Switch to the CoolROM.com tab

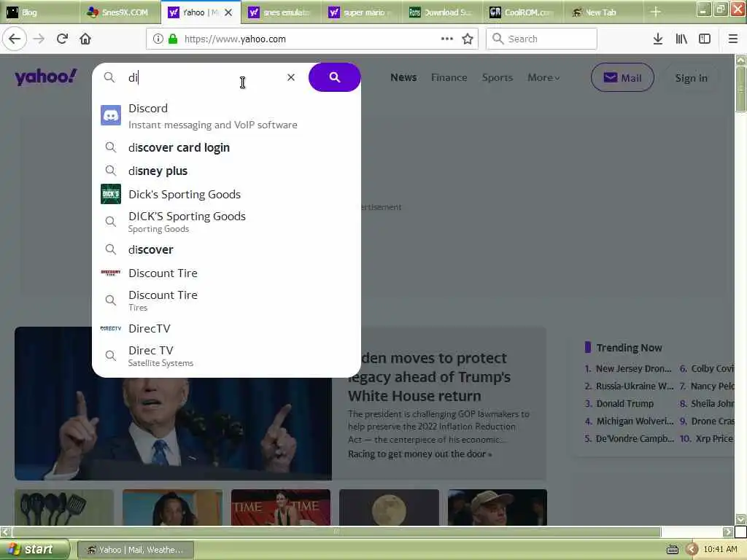pos(522,12)
